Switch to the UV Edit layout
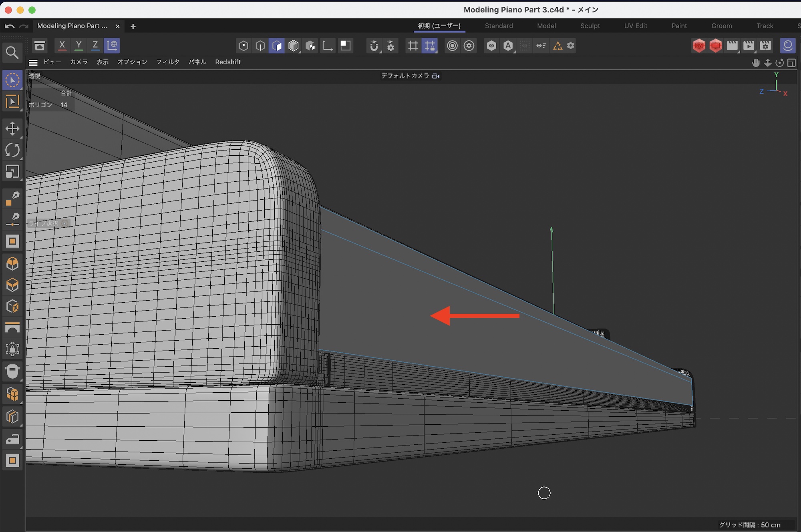 [636, 26]
